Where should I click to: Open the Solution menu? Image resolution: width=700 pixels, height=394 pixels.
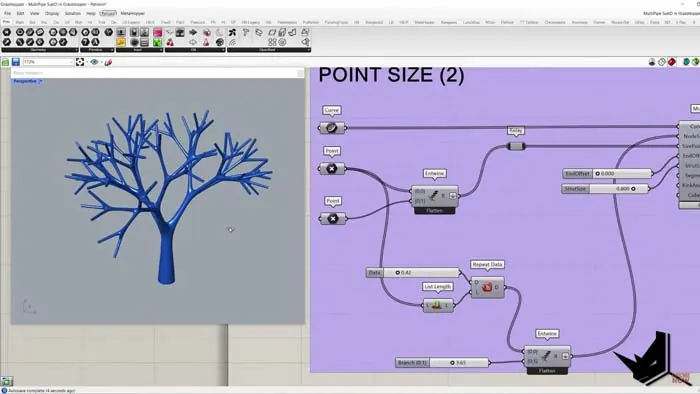73,13
